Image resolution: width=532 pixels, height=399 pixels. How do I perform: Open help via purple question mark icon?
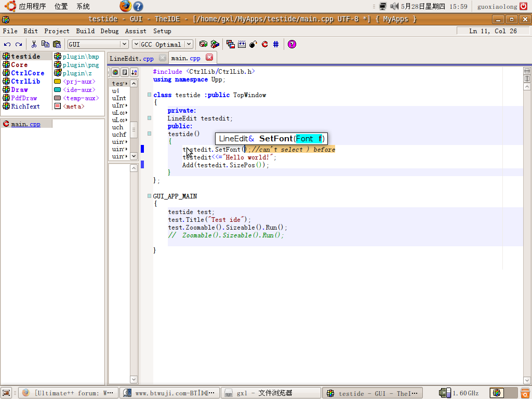291,45
